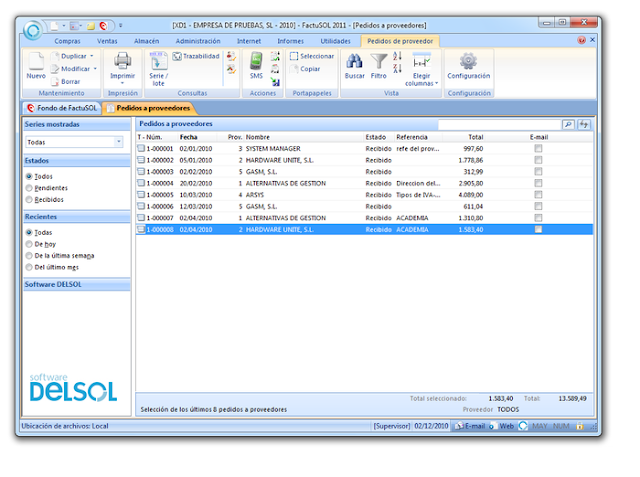Open the Compras ribbon tab
Screen dimensions: 640x477
67,41
